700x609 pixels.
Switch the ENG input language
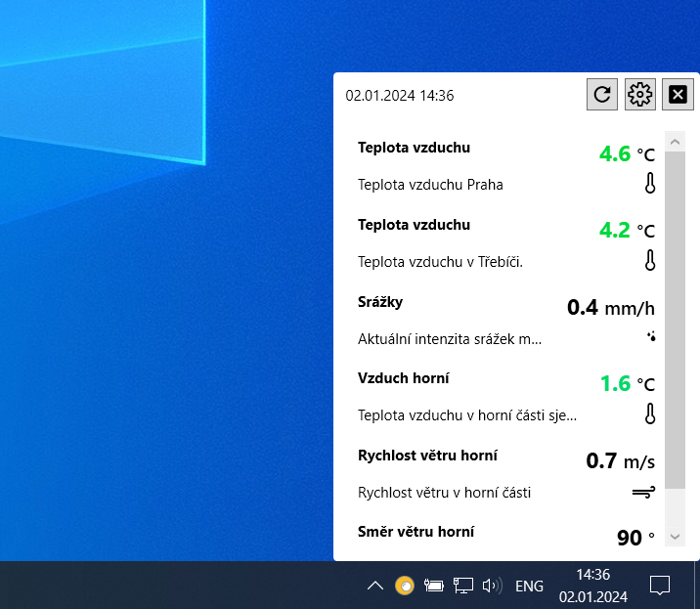(x=529, y=587)
